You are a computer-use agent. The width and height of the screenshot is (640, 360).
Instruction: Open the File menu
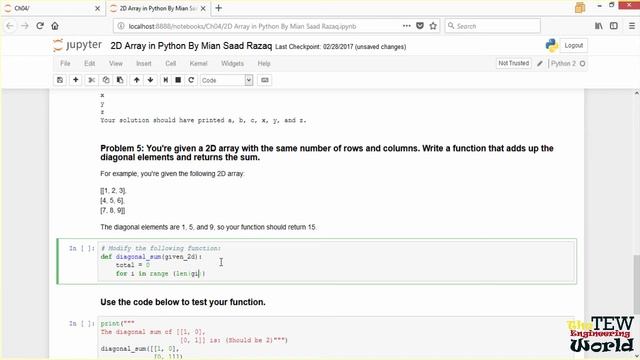pyautogui.click(x=65, y=64)
